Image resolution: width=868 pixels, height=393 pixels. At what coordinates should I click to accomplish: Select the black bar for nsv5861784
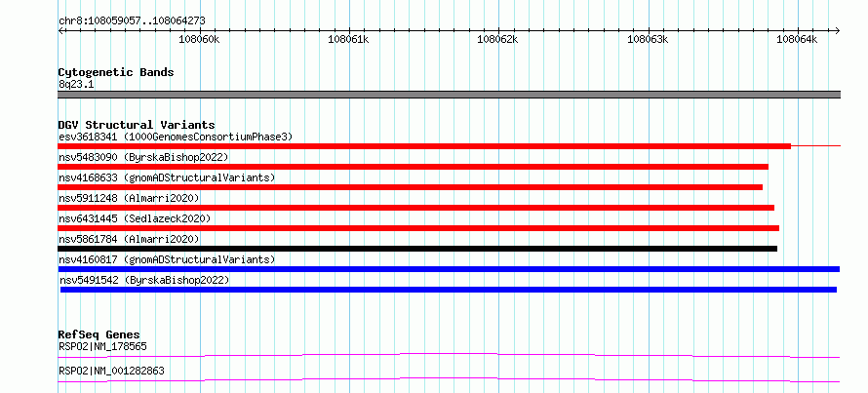click(417, 249)
